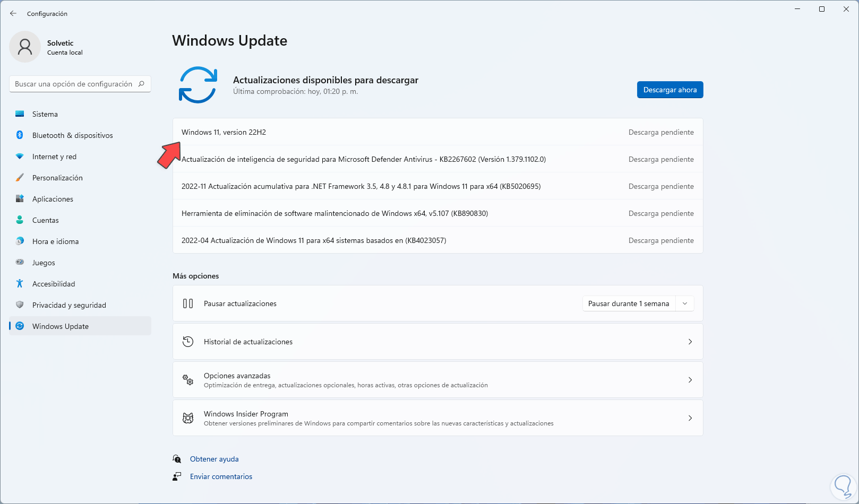
Task: Select Windows Update in the sidebar
Action: pos(80,326)
